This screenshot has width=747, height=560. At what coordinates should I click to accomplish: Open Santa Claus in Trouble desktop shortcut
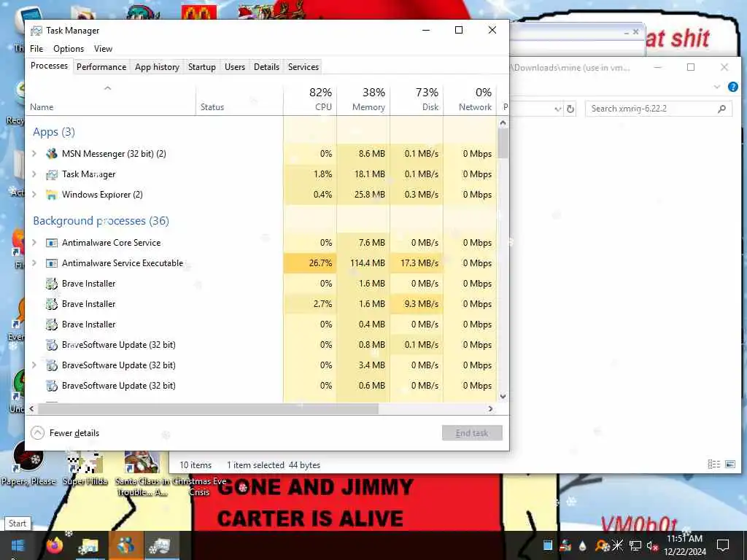point(142,474)
